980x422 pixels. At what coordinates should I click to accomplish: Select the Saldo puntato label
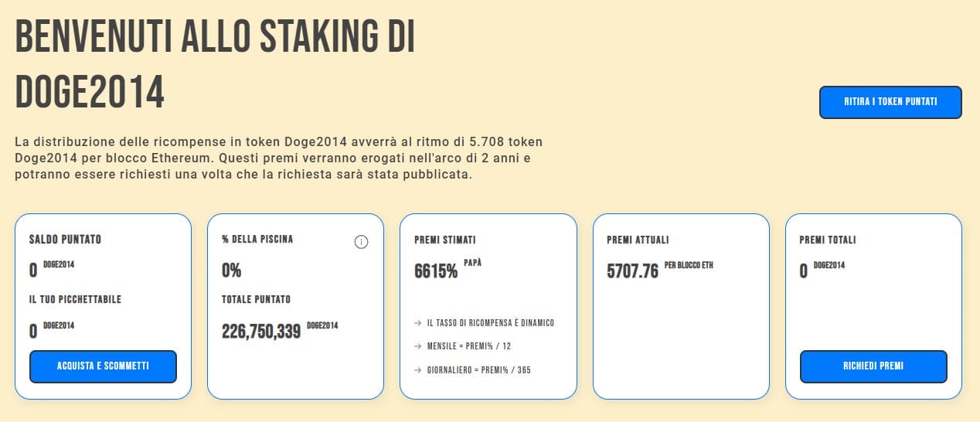click(x=65, y=240)
